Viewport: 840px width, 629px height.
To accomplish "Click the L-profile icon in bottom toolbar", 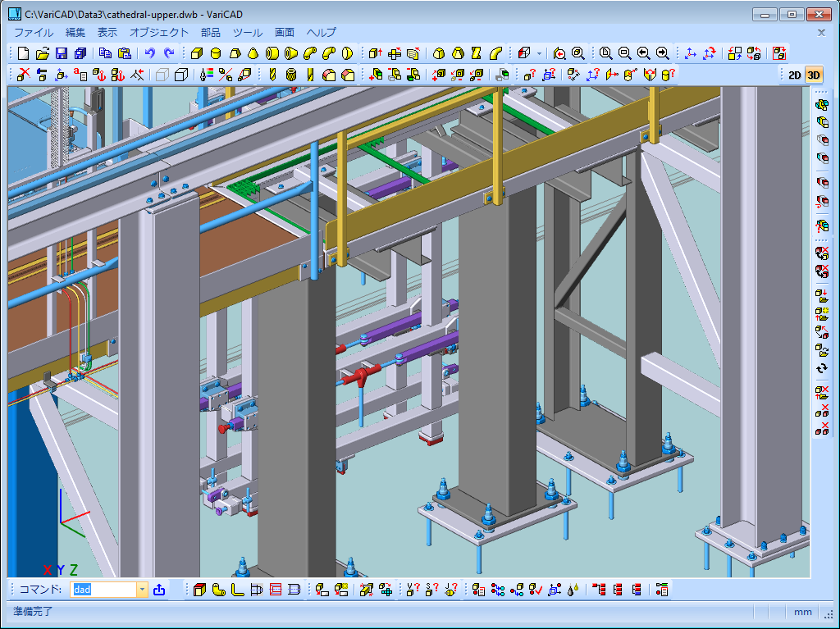I will tap(237, 590).
